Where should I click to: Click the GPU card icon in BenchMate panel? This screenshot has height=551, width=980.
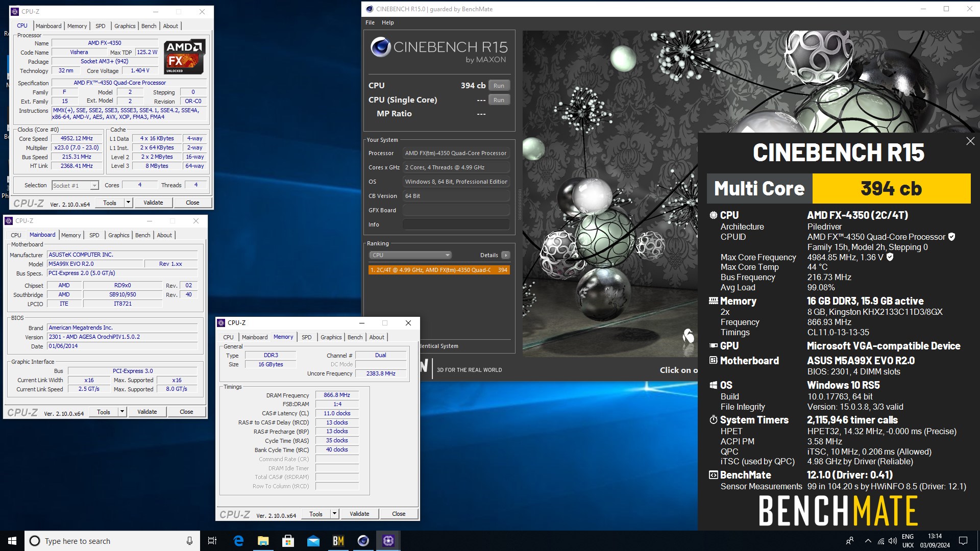click(713, 346)
